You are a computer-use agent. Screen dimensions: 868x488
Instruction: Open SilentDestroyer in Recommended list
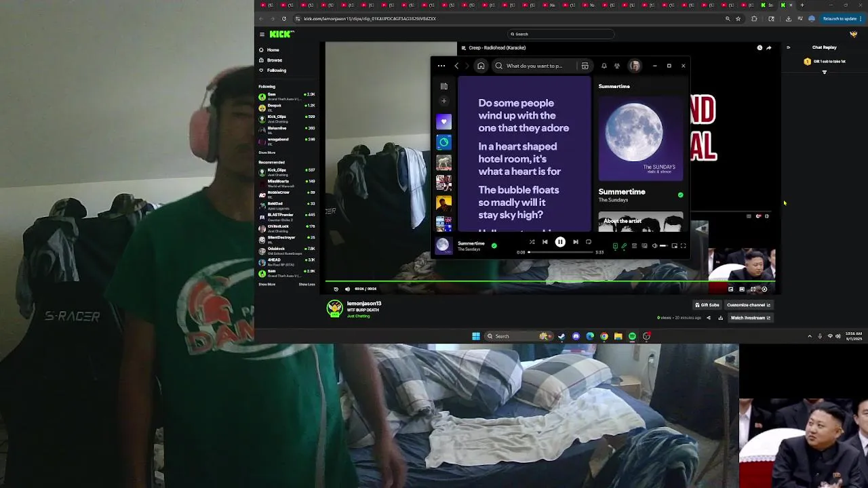point(287,239)
